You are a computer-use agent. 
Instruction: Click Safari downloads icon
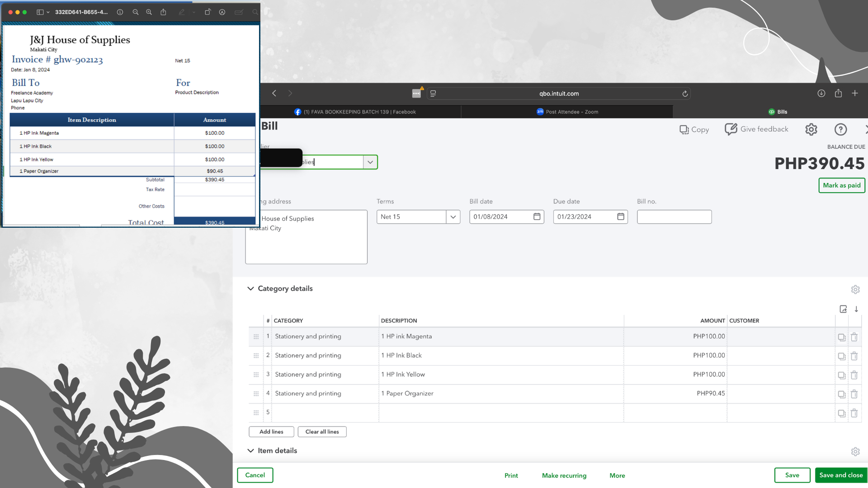click(x=821, y=93)
